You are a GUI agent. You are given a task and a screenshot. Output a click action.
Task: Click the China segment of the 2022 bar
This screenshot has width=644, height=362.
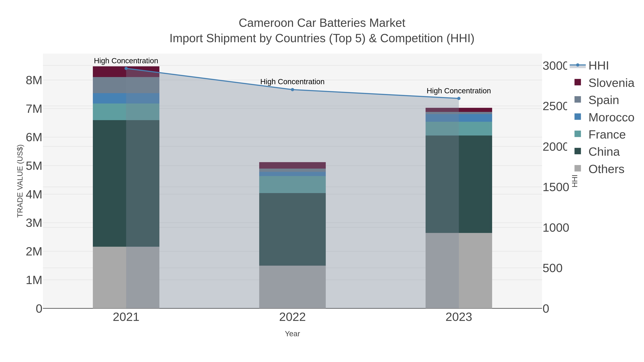[x=292, y=229]
